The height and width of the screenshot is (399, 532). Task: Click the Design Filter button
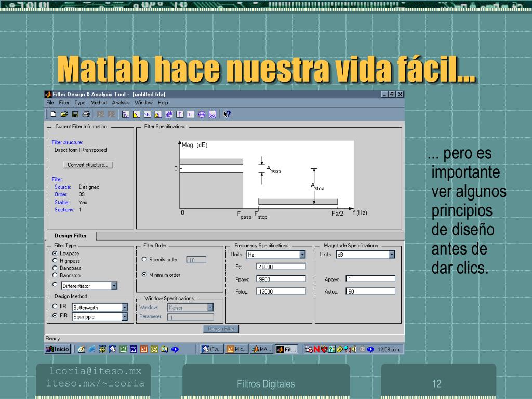221,329
